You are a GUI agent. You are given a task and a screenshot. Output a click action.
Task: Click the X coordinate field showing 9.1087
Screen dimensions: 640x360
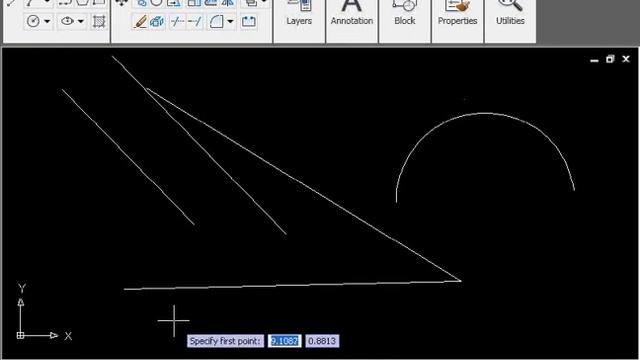click(284, 341)
